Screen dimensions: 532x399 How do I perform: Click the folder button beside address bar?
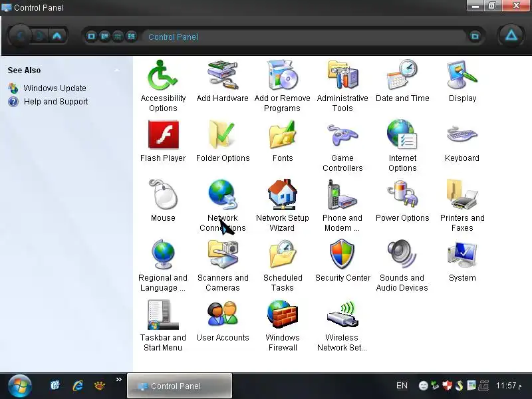pyautogui.click(x=475, y=36)
